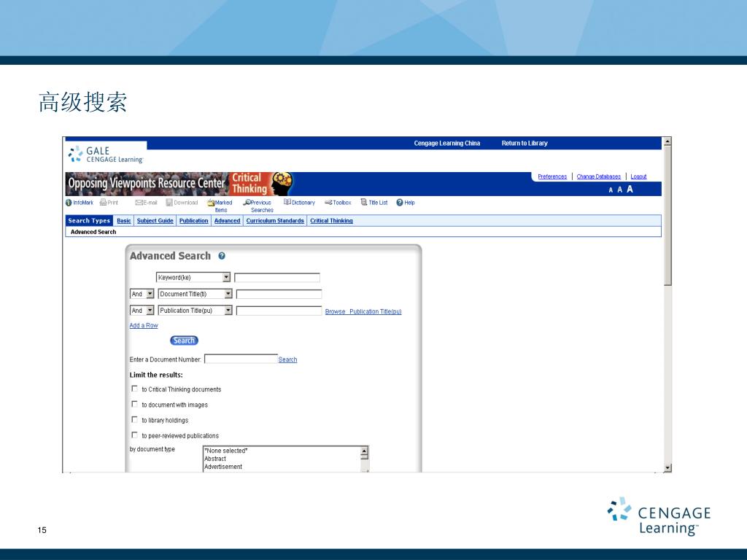Select Advertisement in document type list
The height and width of the screenshot is (560, 747).
[223, 467]
